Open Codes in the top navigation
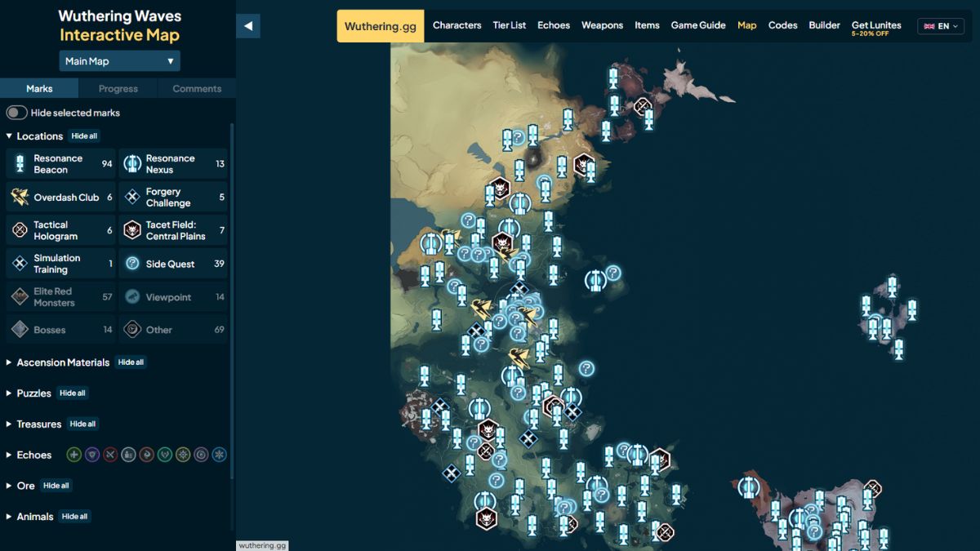The width and height of the screenshot is (980, 551). pos(782,25)
